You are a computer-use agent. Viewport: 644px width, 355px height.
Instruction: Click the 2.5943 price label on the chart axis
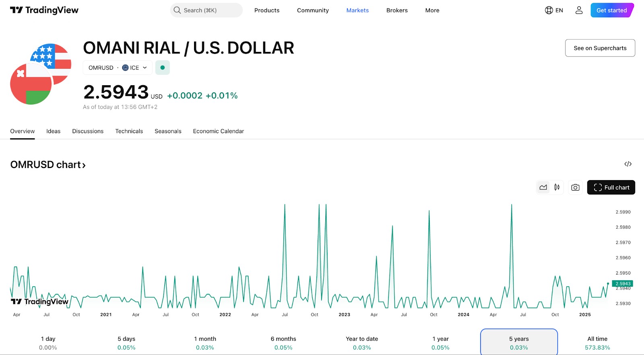coord(623,283)
